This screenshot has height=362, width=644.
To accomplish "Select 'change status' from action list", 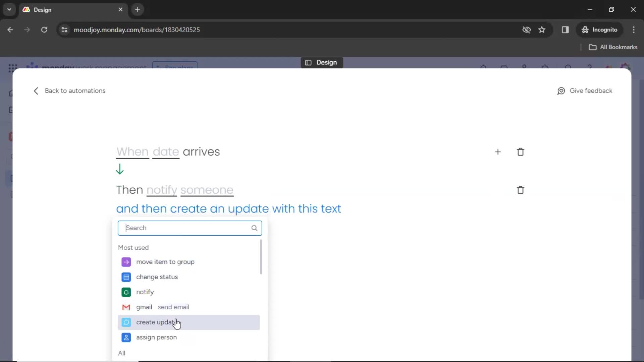I will pos(157,276).
